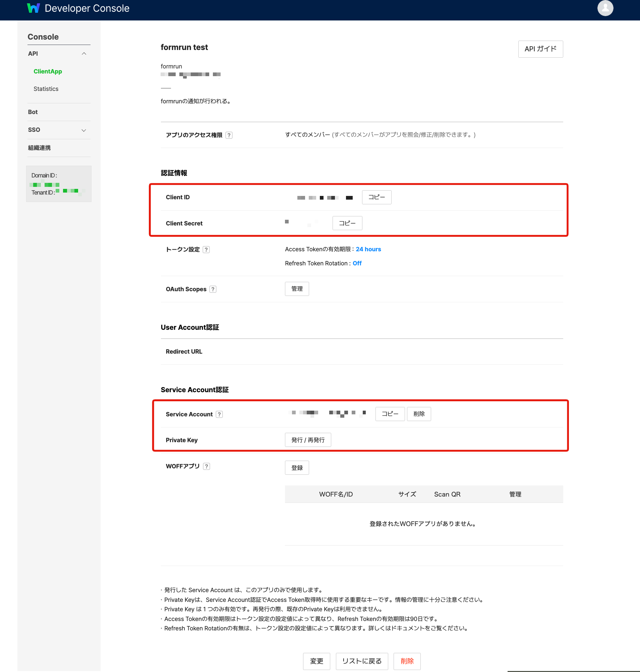Viewport: 640px width, 672px height.
Task: Click 登録されたWOFFアプリがありません message
Action: point(423,524)
